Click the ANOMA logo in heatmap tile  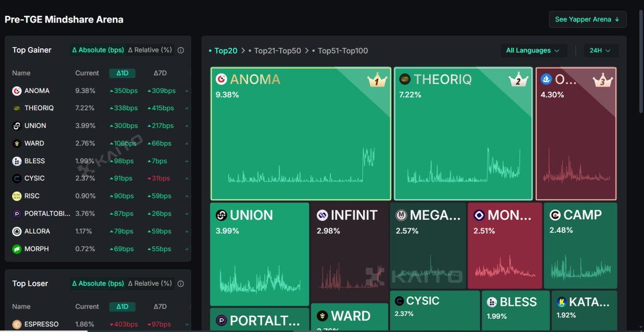(x=221, y=79)
